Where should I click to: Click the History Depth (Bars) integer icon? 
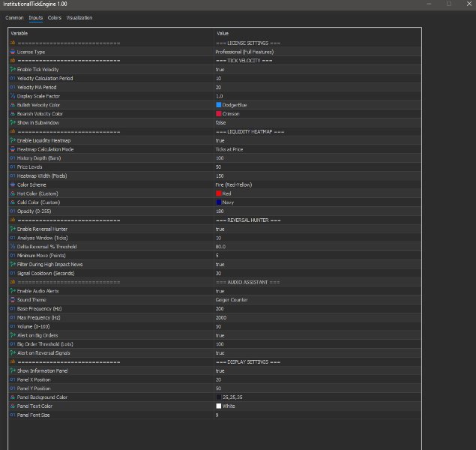pyautogui.click(x=13, y=158)
